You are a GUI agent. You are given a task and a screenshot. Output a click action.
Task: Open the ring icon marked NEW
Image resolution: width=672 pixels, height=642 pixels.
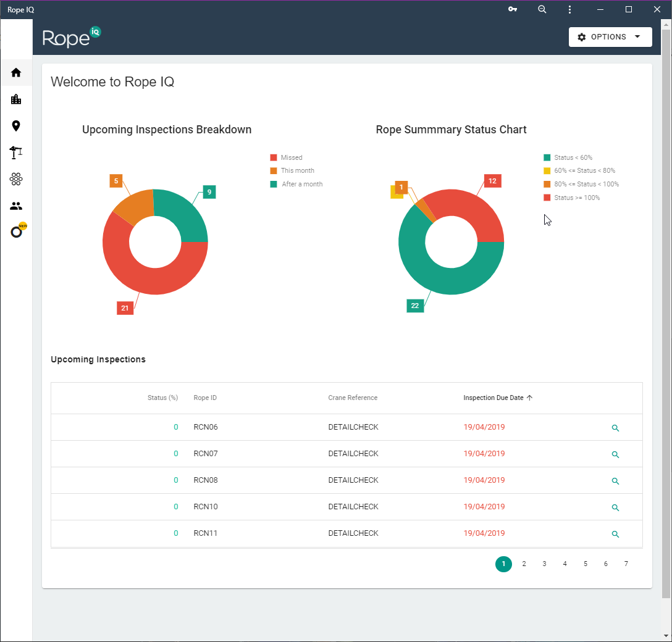(x=18, y=231)
